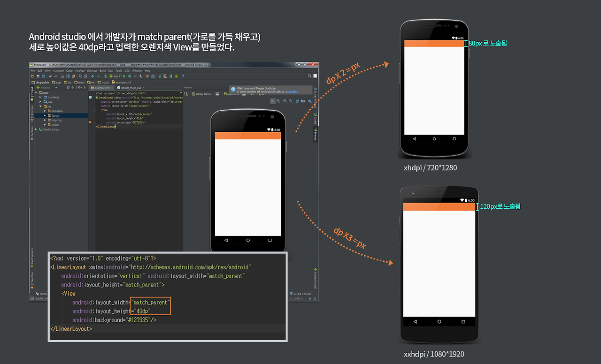Viewport: 601px width, 364px height.
Task: Open the Help question mark icon
Action: pyautogui.click(x=183, y=76)
